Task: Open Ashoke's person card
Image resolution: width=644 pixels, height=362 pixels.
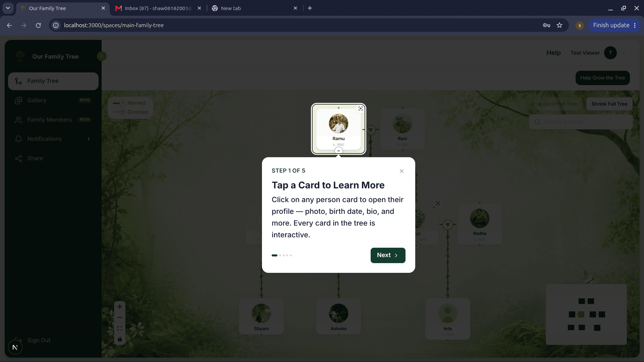Action: tap(338, 316)
